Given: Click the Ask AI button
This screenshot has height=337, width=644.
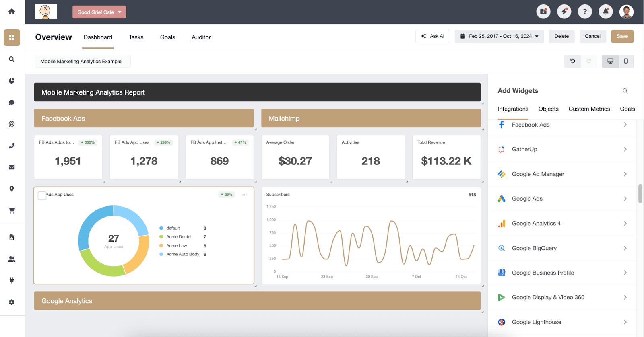Looking at the screenshot, I should point(433,36).
